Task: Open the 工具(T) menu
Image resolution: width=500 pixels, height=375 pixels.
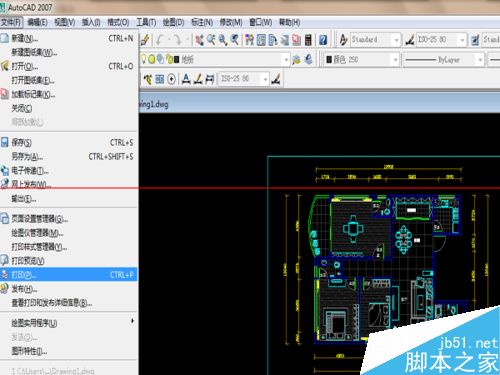Action: [146, 22]
